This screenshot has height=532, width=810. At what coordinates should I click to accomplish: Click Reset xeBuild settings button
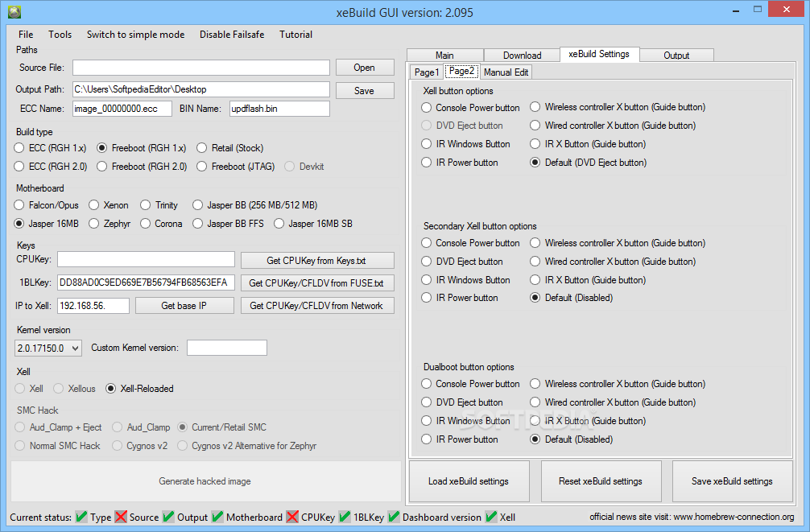pyautogui.click(x=601, y=481)
